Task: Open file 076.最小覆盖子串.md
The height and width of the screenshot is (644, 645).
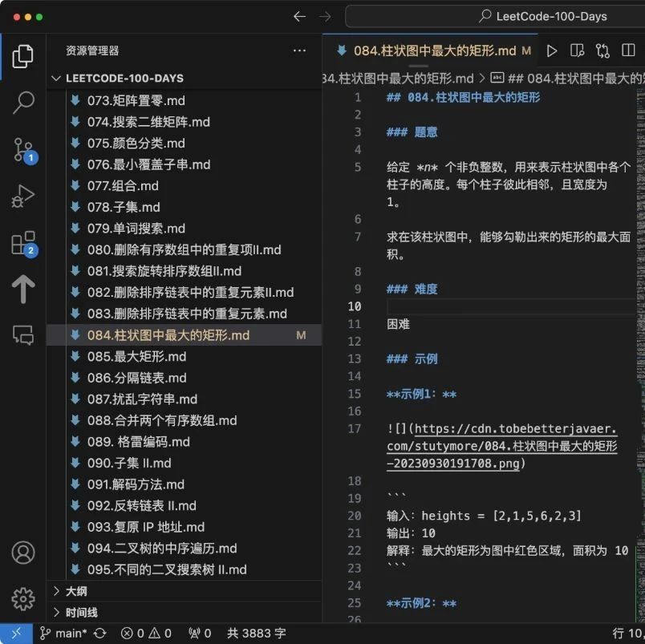Action: 185,164
